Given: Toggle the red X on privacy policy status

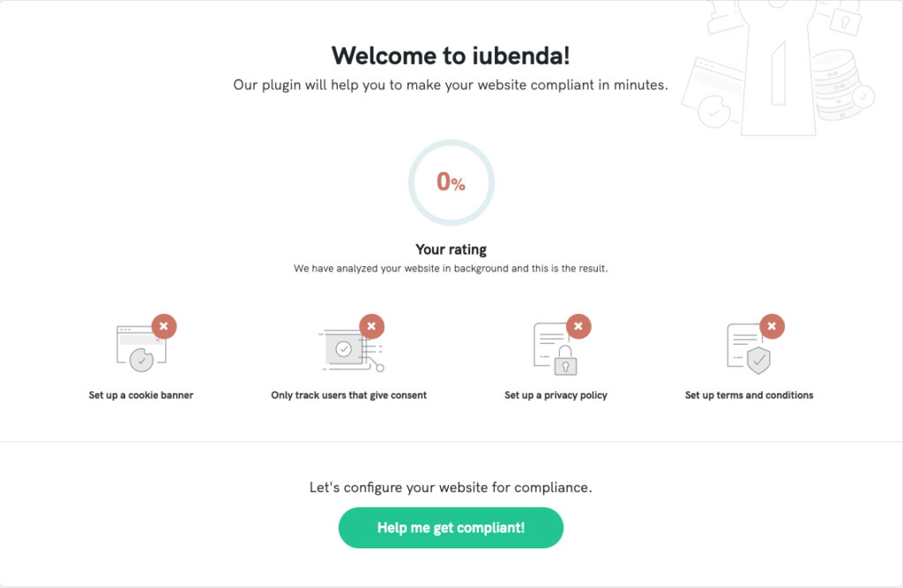Looking at the screenshot, I should [579, 325].
